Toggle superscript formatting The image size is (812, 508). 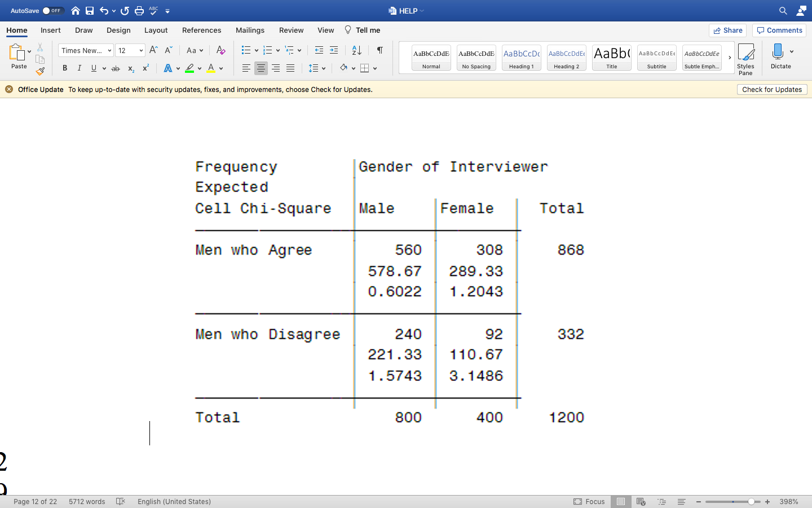145,68
